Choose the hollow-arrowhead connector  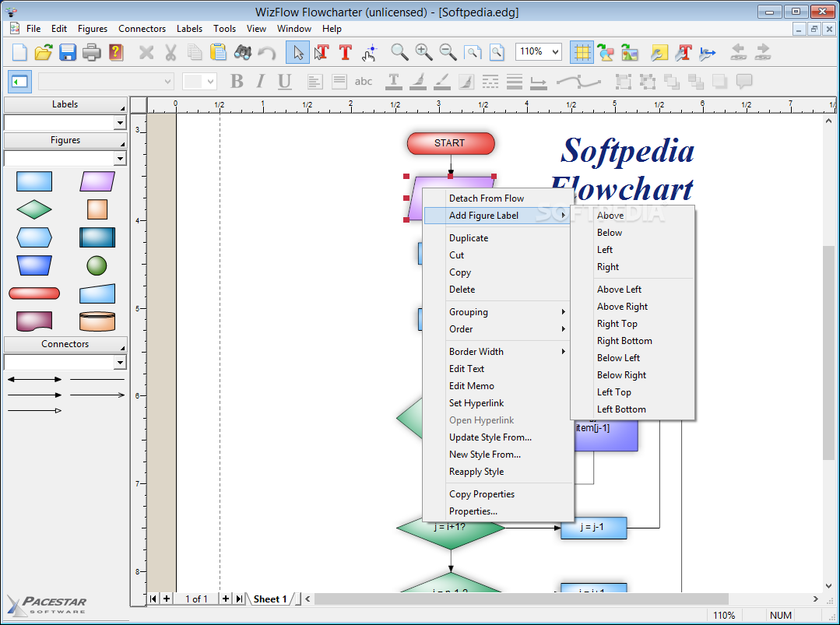(34, 411)
